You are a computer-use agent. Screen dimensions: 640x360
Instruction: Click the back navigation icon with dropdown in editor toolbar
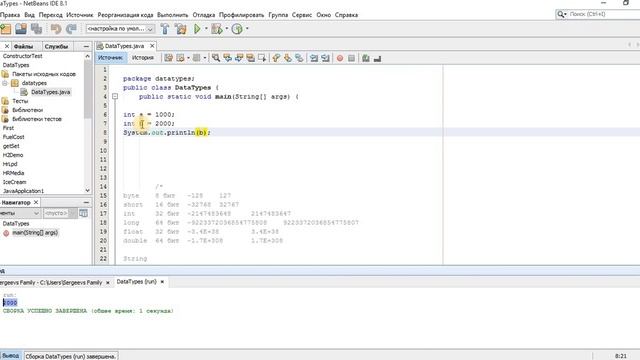click(x=180, y=58)
